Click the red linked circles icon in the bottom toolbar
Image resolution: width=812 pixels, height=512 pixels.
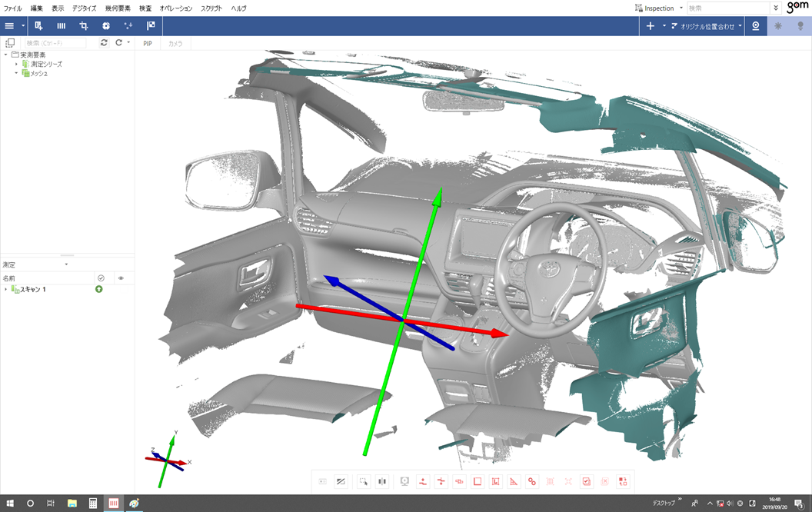coord(531,481)
